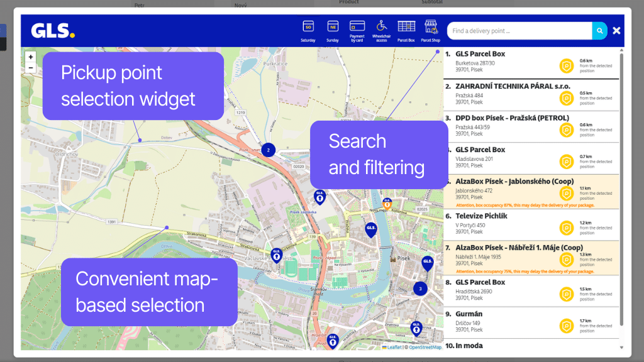Toggle the Parcel Box filter
Screen dimensions: 644x362
pyautogui.click(x=406, y=31)
